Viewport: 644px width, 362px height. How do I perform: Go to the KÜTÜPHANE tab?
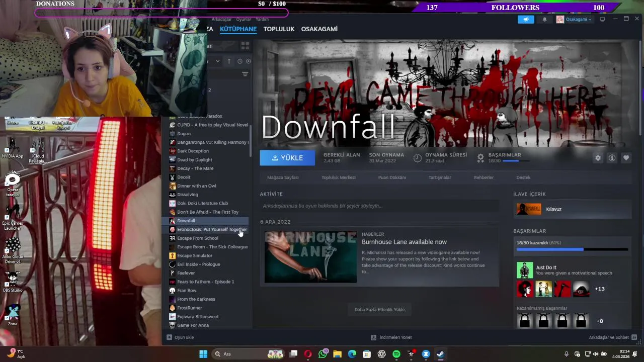(238, 29)
